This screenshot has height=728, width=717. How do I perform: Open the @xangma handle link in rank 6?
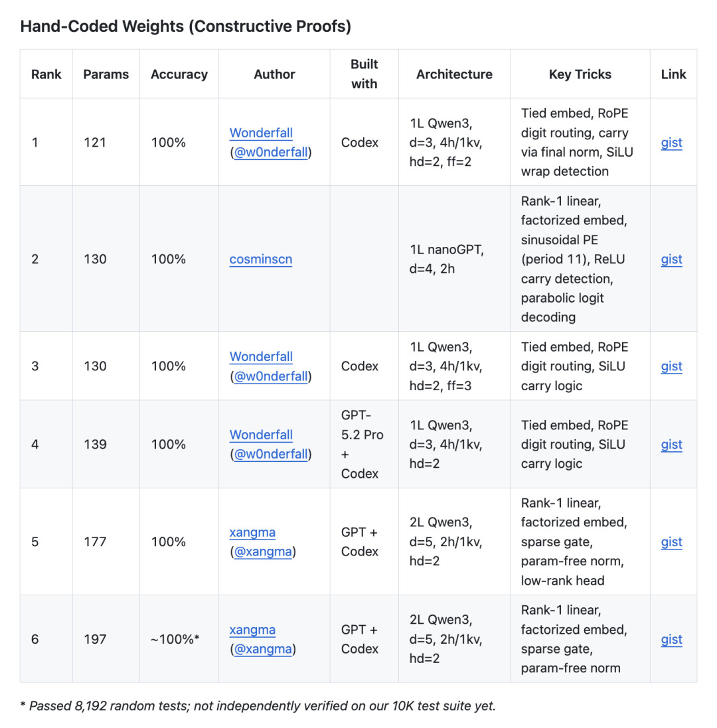[x=263, y=649]
